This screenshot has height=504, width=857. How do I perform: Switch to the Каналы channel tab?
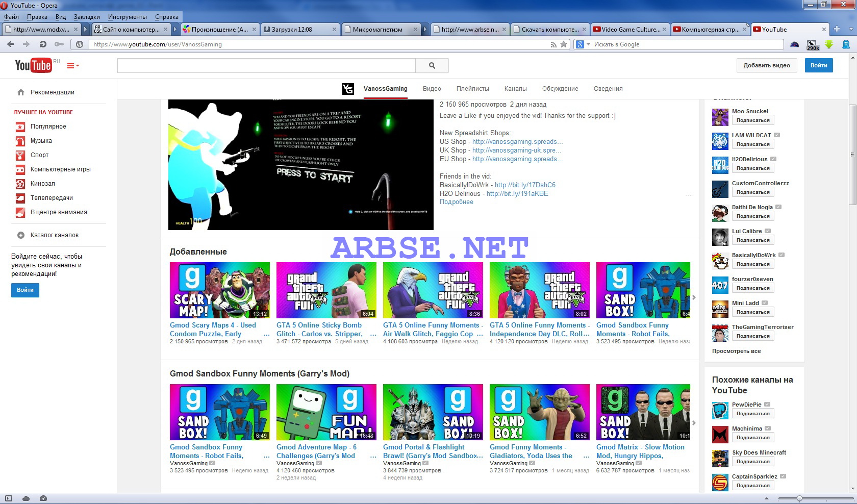pos(515,89)
